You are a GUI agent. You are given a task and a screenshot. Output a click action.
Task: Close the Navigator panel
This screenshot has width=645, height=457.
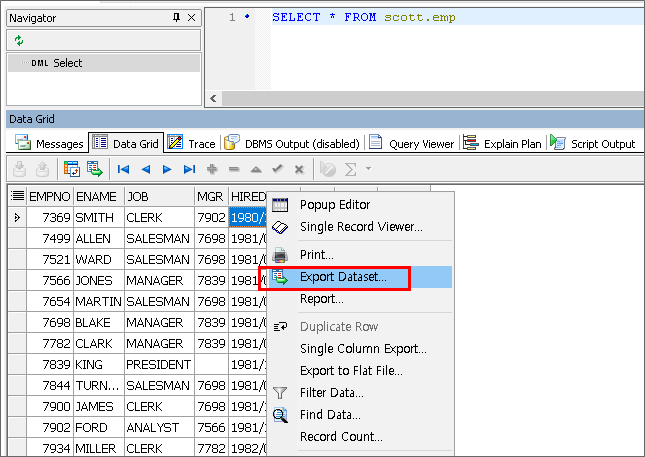[x=191, y=17]
